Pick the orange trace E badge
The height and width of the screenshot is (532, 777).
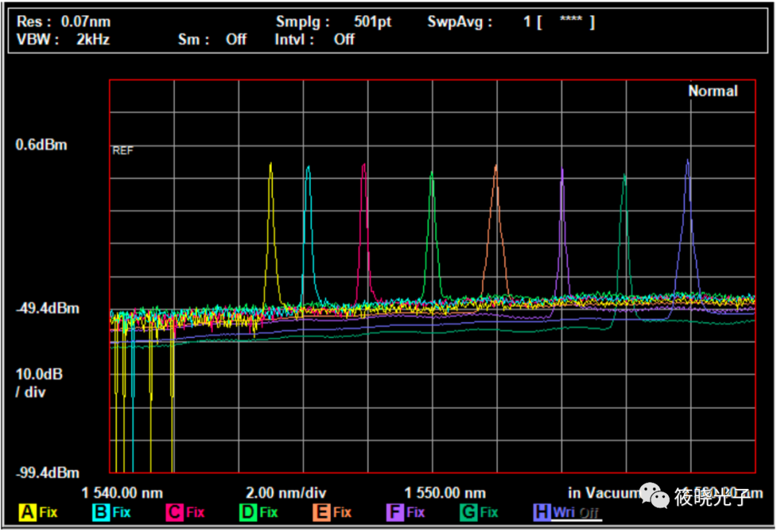point(322,513)
